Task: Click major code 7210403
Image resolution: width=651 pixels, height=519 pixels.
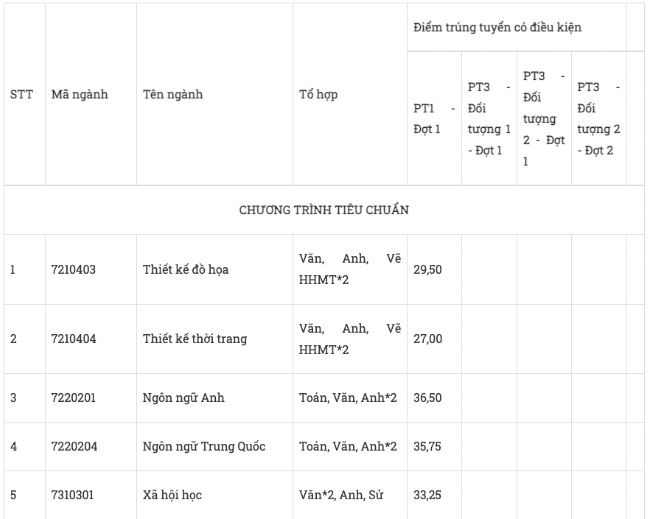Action: point(73,270)
